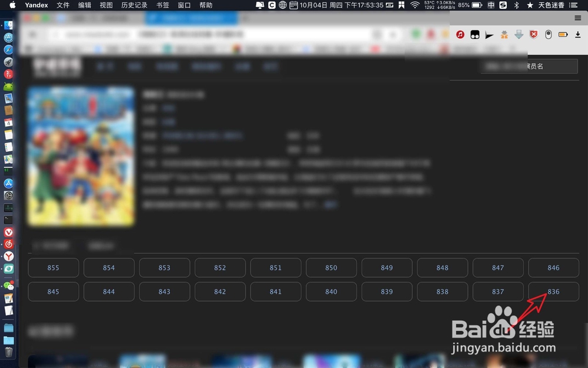Image resolution: width=588 pixels, height=368 pixels.
Task: Choose episode 840
Action: [331, 291]
